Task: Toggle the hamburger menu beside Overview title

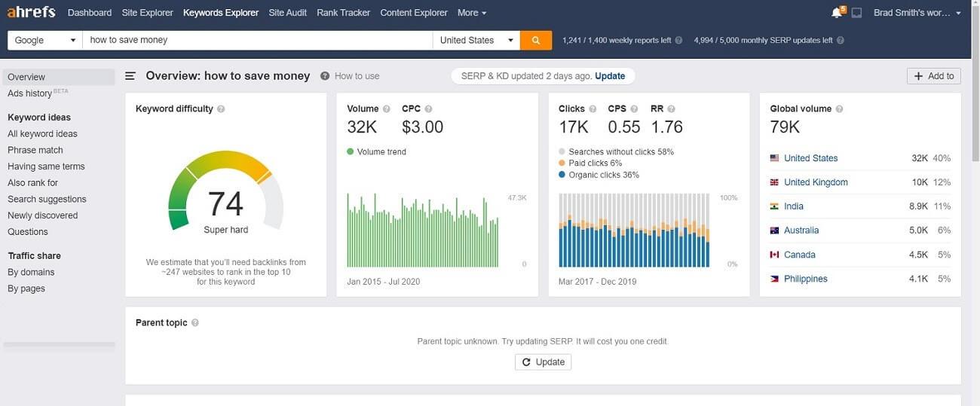Action: point(130,75)
